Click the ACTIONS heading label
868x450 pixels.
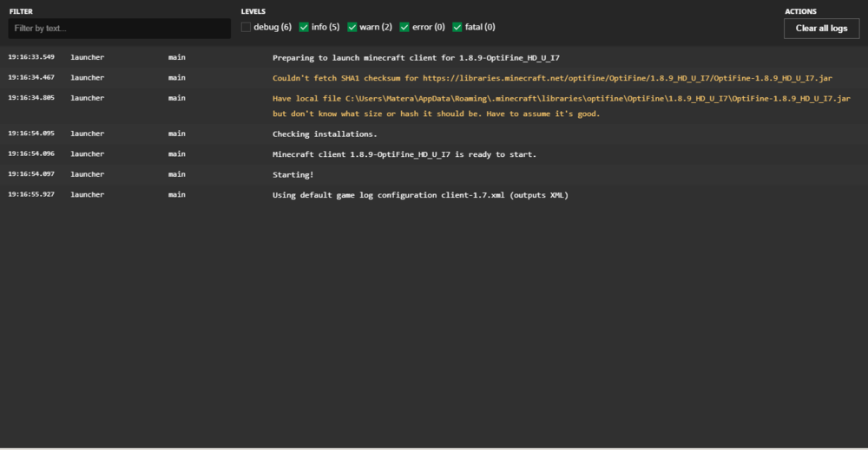pos(800,11)
